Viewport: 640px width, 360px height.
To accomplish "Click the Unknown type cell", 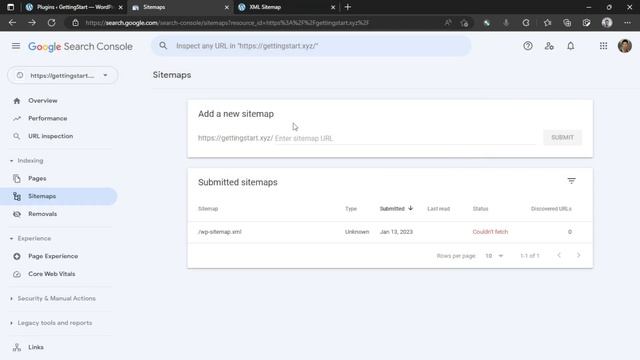I will tap(357, 232).
